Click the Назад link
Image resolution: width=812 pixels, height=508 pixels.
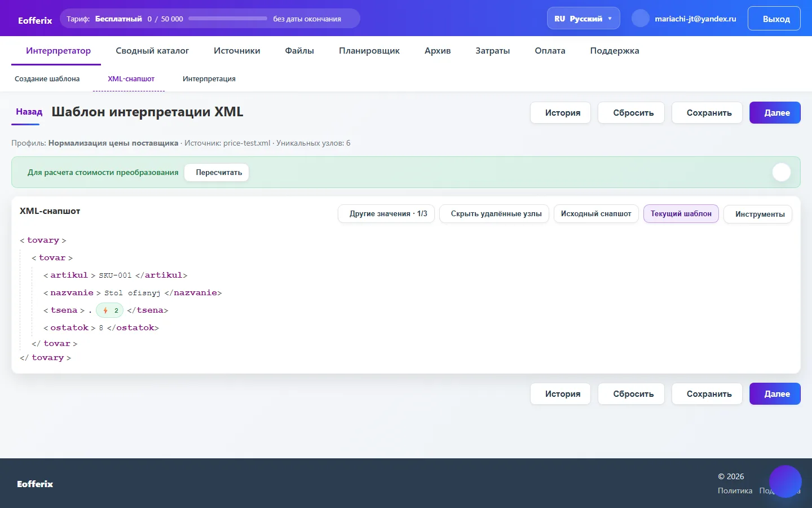[29, 112]
